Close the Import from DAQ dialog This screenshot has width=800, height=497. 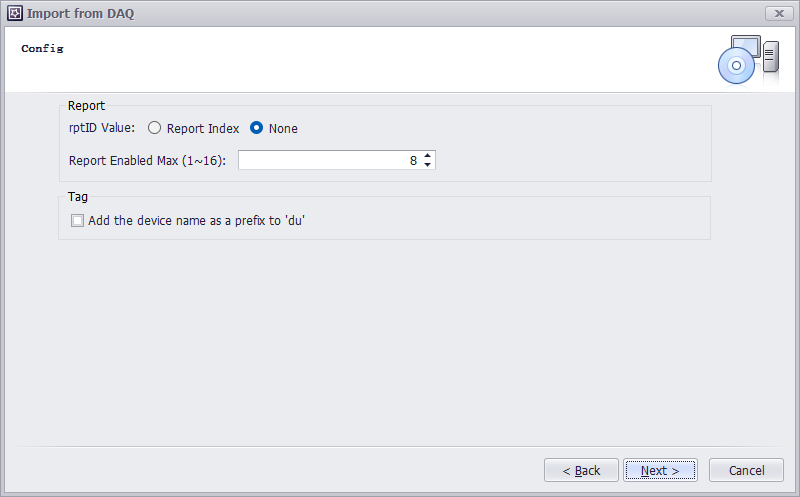779,13
